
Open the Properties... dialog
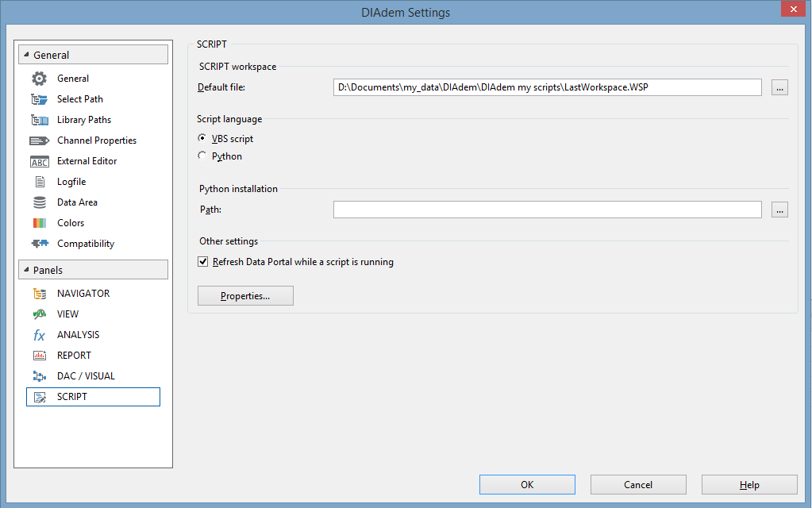pyautogui.click(x=245, y=296)
